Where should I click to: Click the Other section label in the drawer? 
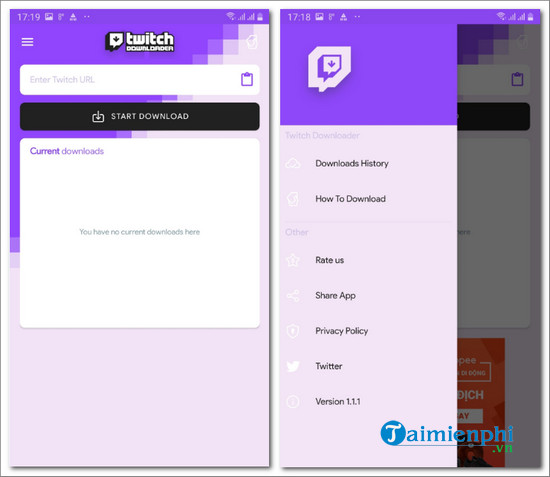[x=297, y=232]
